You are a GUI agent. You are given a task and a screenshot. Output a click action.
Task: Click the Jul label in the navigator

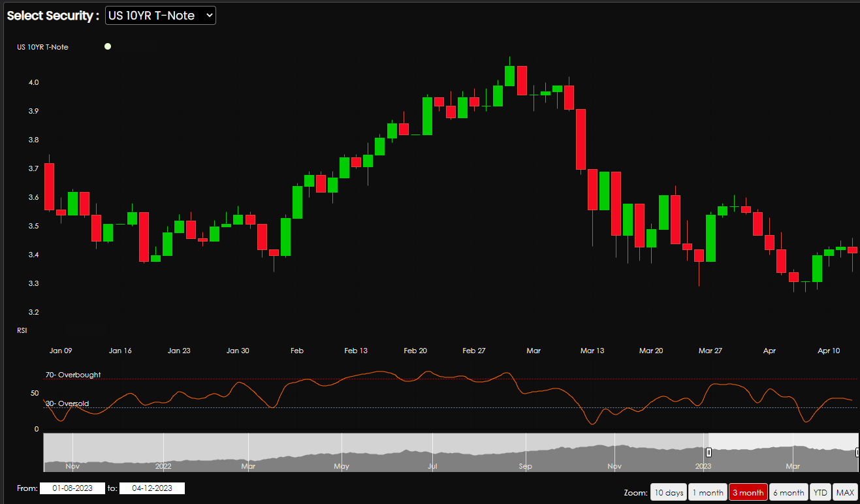click(x=433, y=466)
